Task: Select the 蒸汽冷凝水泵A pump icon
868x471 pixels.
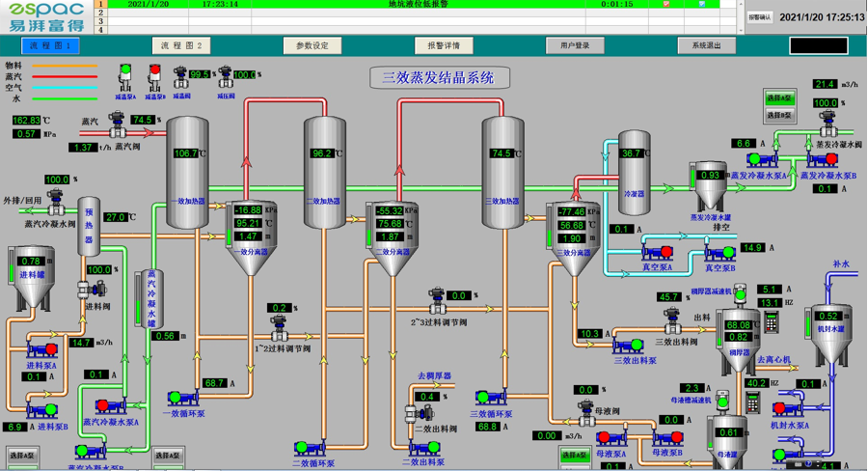Action: (x=110, y=407)
